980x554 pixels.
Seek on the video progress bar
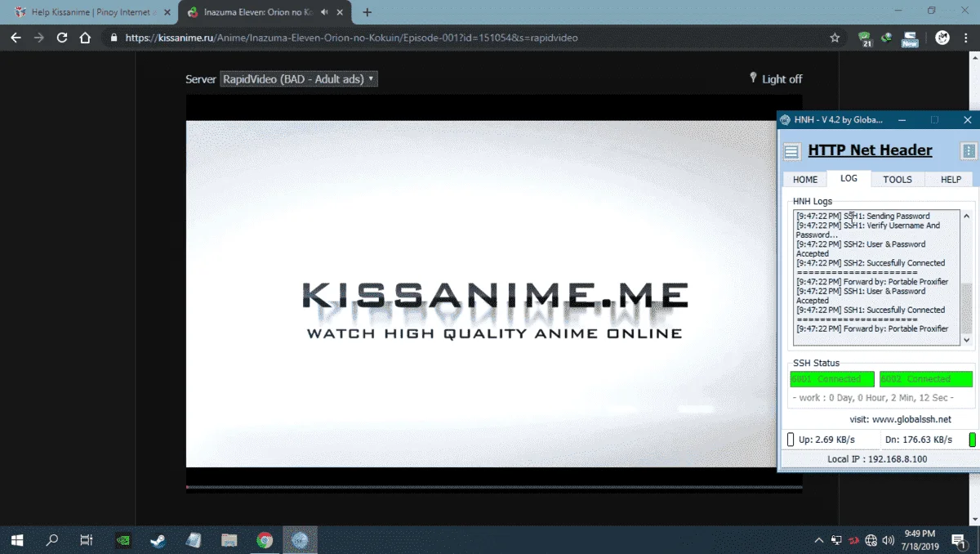click(x=494, y=487)
